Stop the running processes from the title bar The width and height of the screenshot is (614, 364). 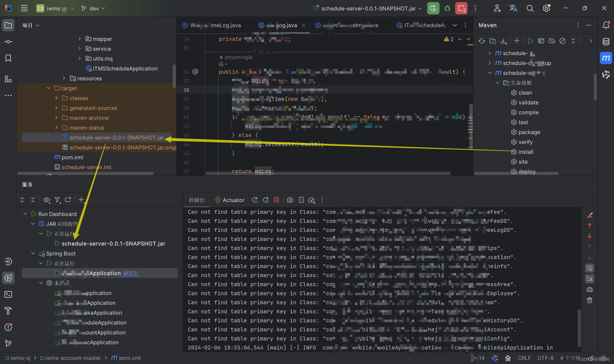[461, 8]
